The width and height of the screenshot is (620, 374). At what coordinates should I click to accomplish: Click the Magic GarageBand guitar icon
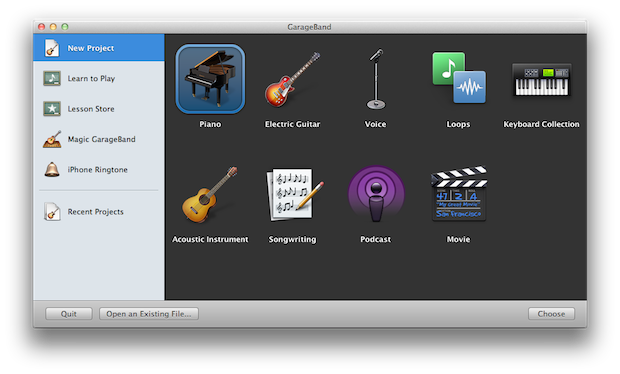tap(52, 139)
